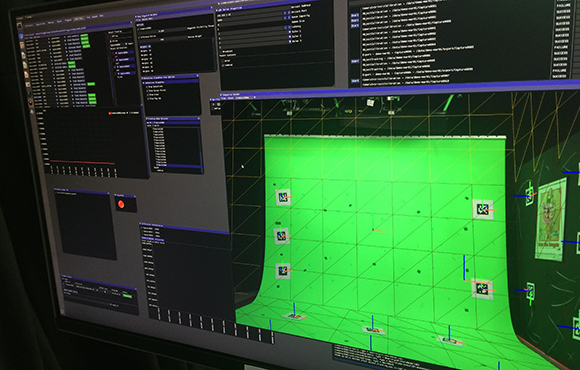Open the blue Chromium icon in the dock

pyautogui.click(x=21, y=36)
